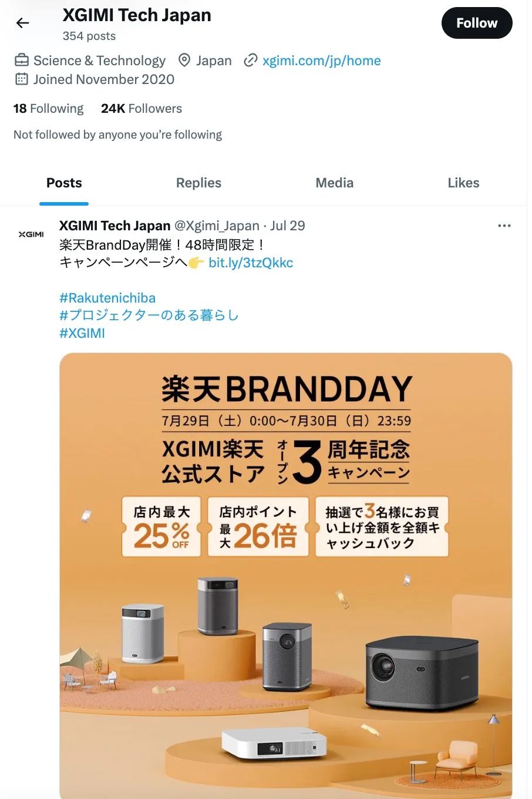Viewport: 532px width, 799px height.
Task: Click the calendar icon by Joined date
Action: [x=21, y=79]
